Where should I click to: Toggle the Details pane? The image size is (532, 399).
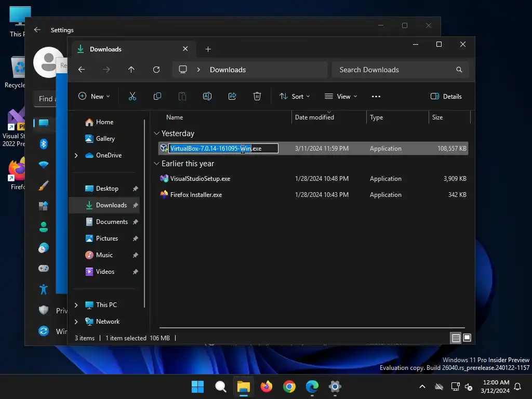pos(446,96)
